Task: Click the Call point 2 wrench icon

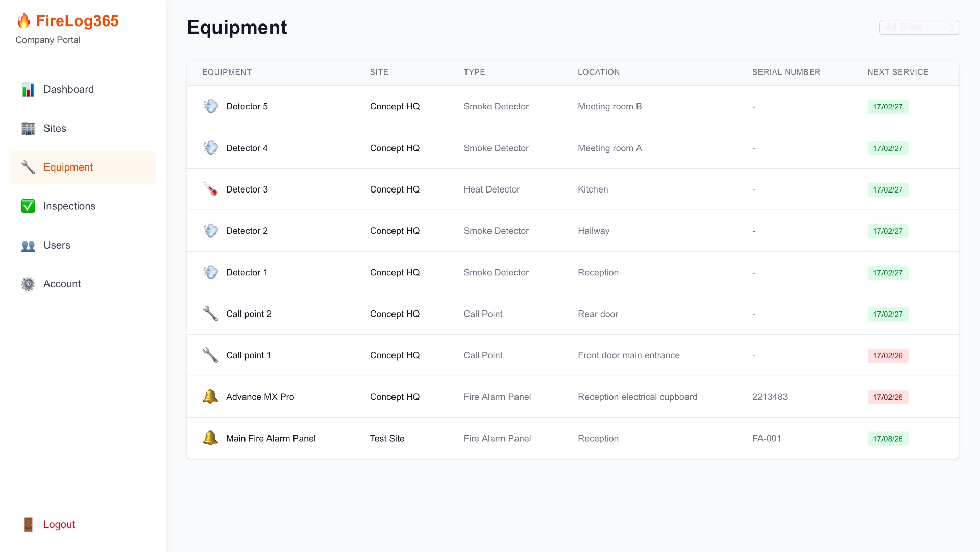Action: [x=210, y=314]
